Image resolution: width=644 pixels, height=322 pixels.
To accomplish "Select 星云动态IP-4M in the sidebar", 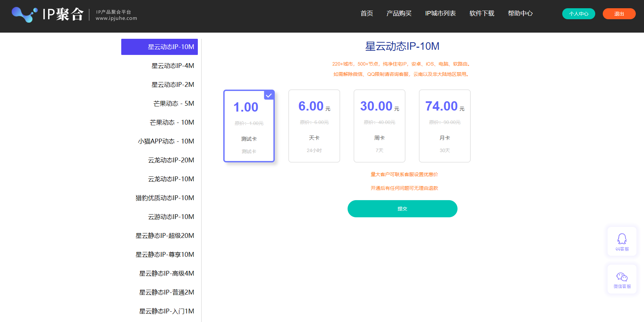I will click(x=173, y=66).
